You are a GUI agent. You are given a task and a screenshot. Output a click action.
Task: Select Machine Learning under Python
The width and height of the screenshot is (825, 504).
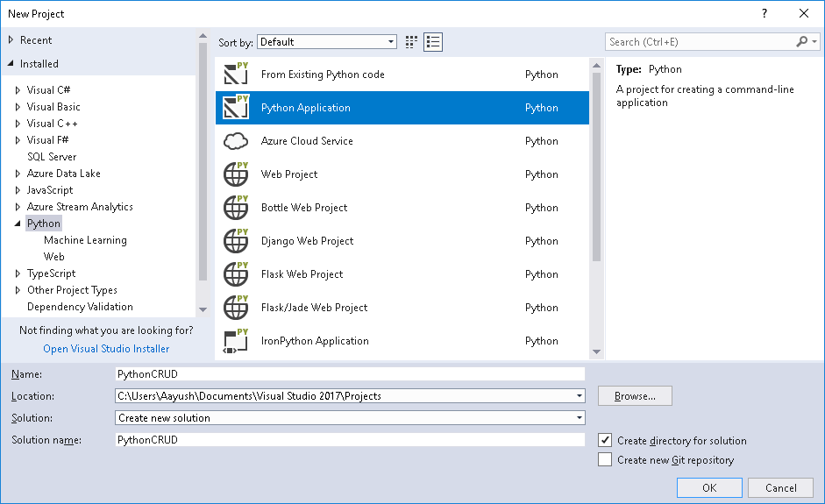click(x=85, y=240)
